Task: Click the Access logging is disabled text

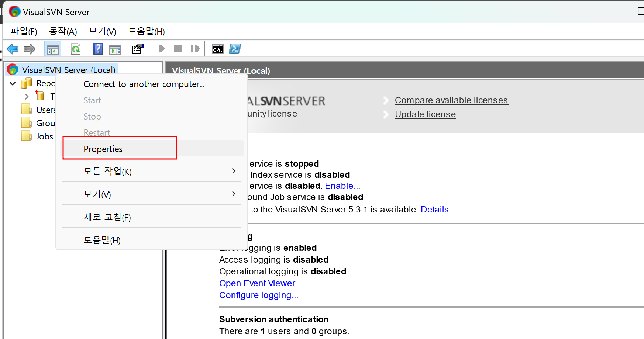Action: tap(274, 260)
